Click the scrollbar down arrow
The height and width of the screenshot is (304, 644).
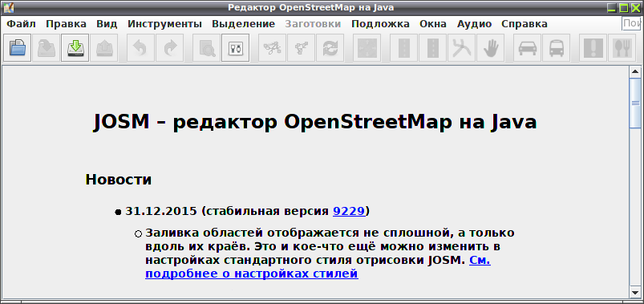tap(635, 293)
